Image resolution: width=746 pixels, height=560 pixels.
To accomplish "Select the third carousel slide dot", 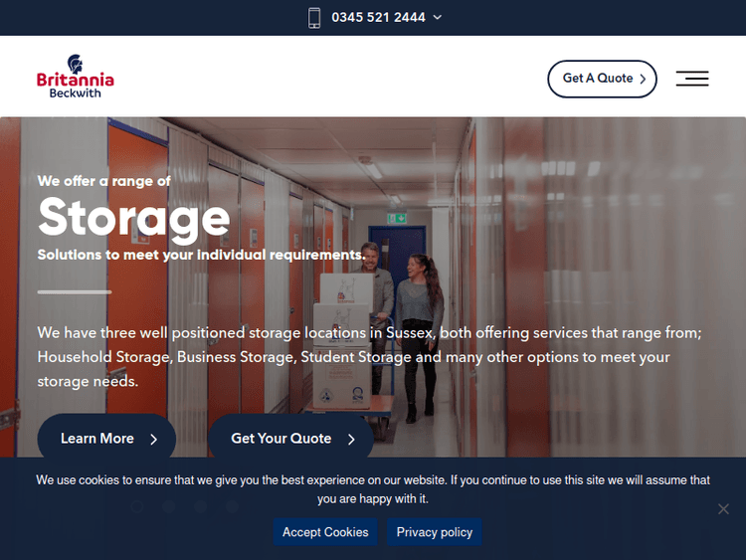I will (x=200, y=506).
